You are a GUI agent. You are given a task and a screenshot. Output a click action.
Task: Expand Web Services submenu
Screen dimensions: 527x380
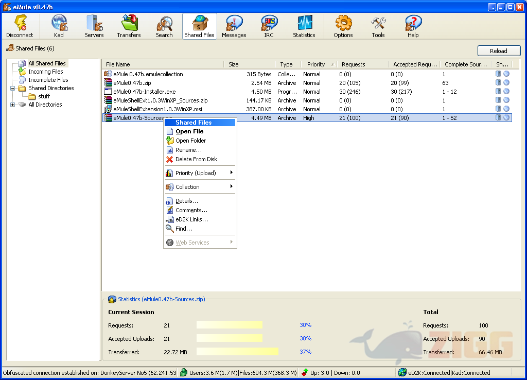coord(200,242)
